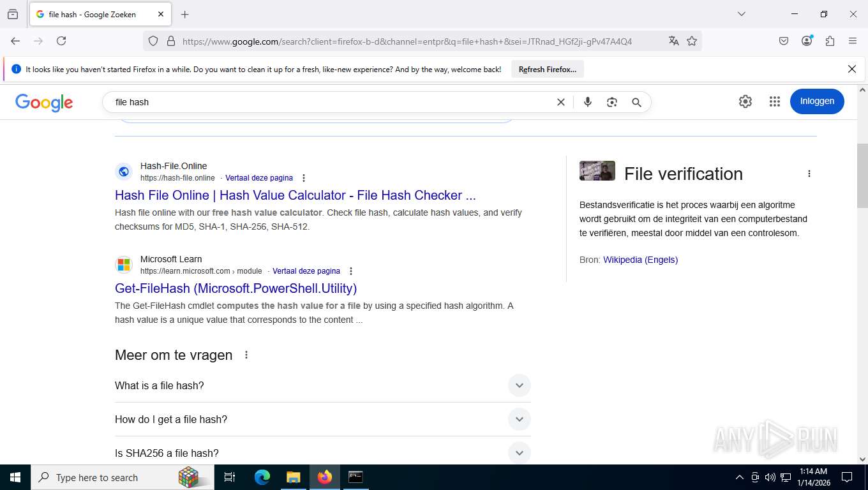
Task: Click Vertaal deze pagina for Hash-File.Online
Action: pyautogui.click(x=259, y=178)
